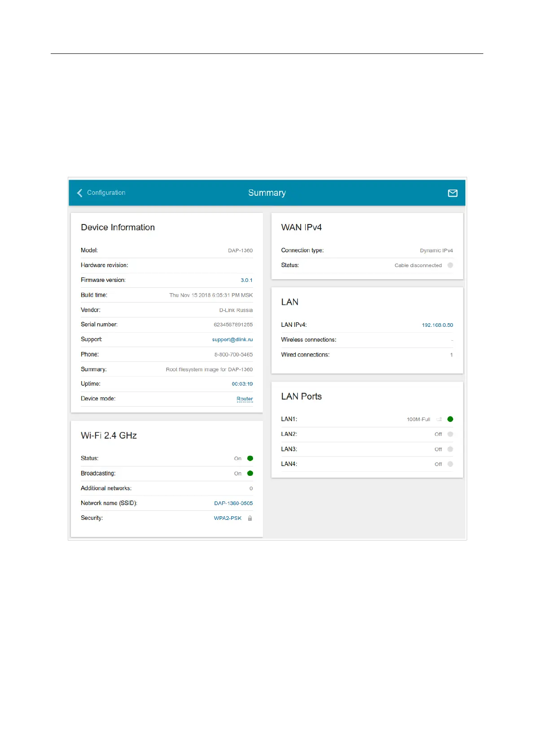The image size is (534, 756).
Task: Click the build time value Thu Nov 15 2018
Action: click(x=211, y=295)
